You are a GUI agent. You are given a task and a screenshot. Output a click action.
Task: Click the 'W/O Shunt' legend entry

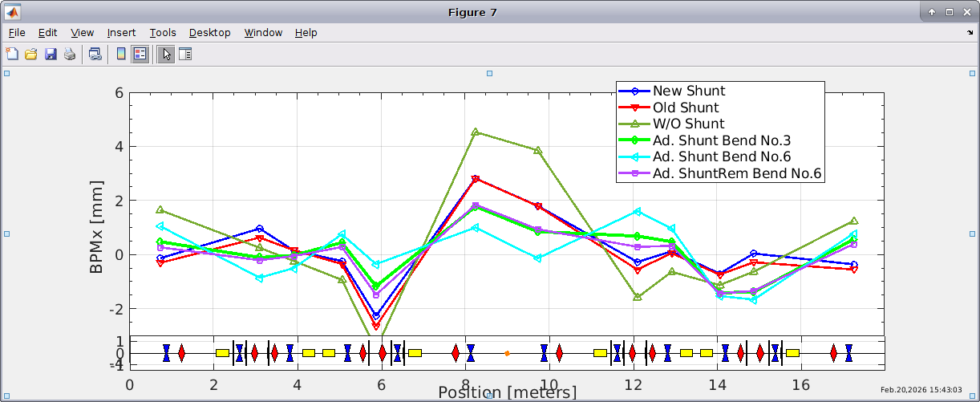coord(688,124)
